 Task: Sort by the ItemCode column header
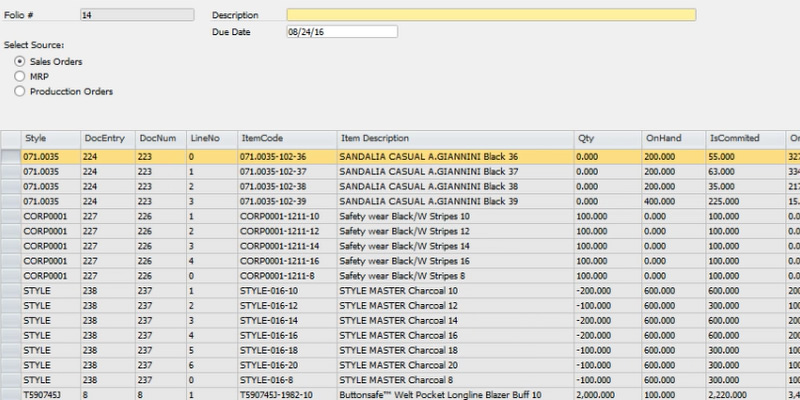click(284, 138)
